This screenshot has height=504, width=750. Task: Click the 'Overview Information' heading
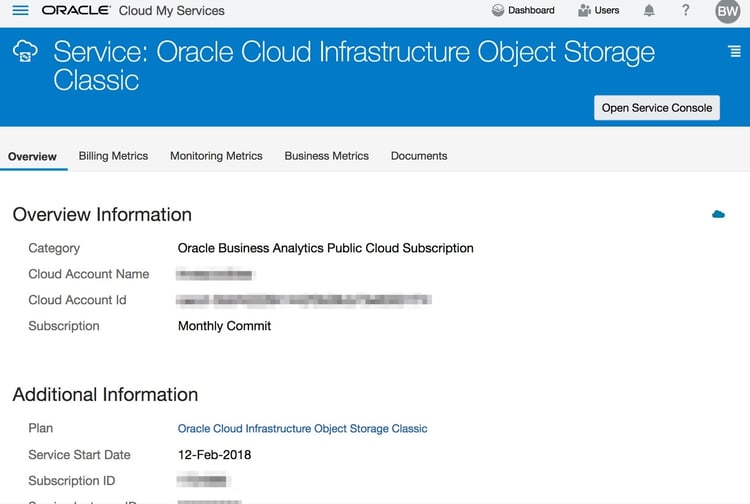[102, 215]
